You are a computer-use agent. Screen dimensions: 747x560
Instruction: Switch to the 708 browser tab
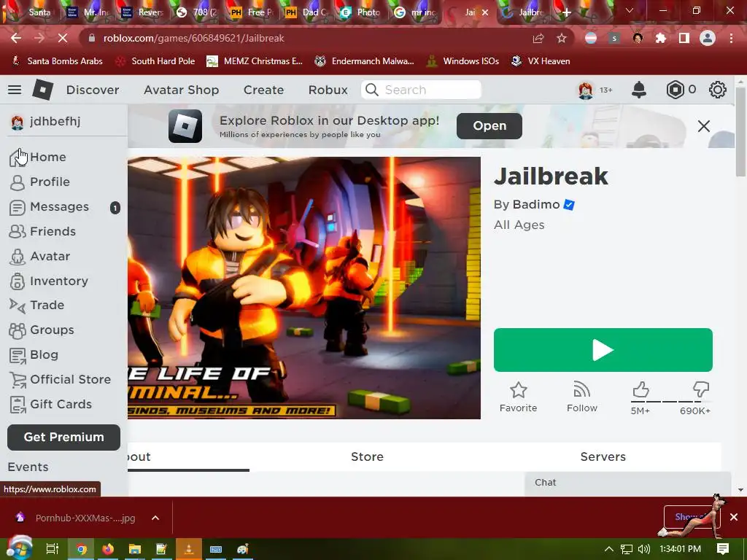[x=197, y=12]
